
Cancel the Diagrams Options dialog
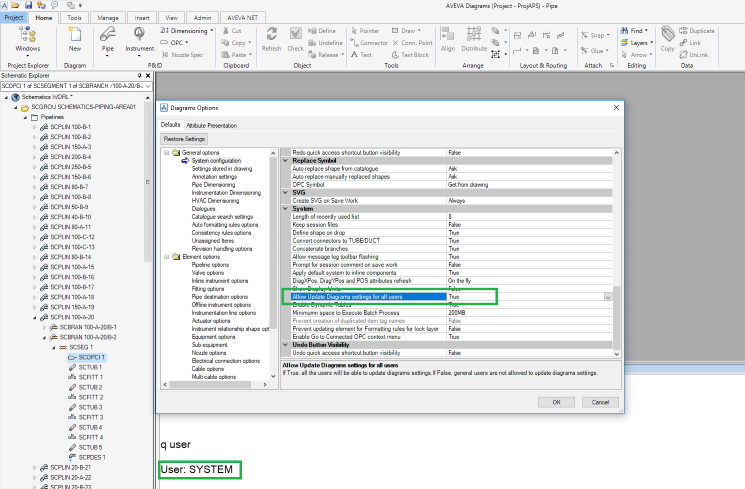pos(601,401)
